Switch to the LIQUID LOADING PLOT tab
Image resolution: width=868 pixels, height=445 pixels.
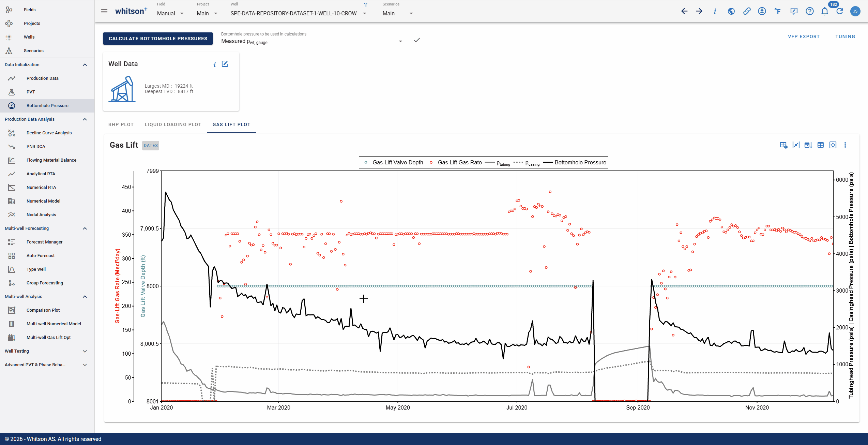(173, 124)
